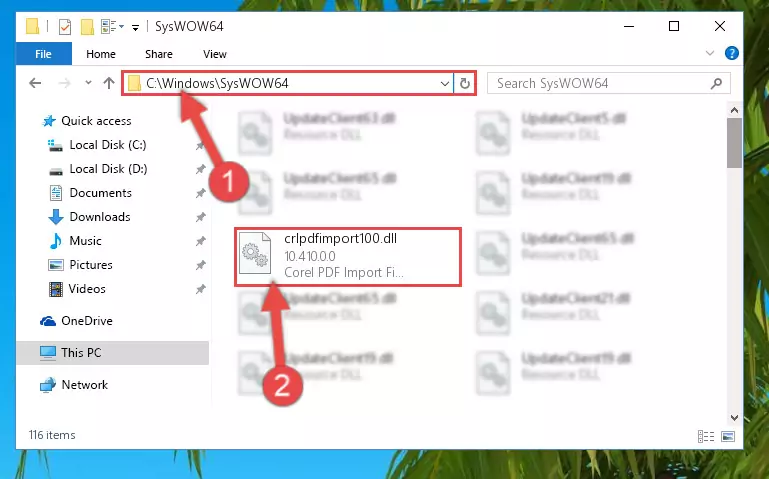Open the Customize Quick Access Toolbar dropdown arrow

[x=135, y=27]
